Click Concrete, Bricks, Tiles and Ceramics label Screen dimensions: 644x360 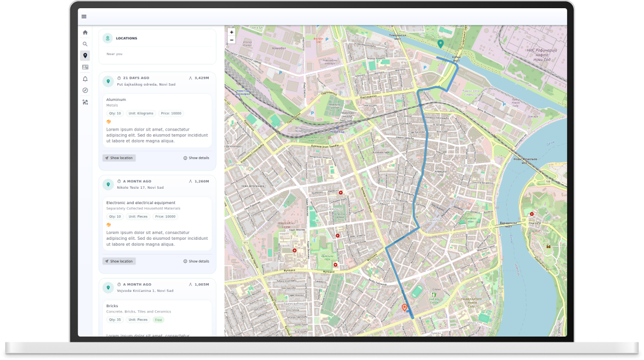coord(138,311)
